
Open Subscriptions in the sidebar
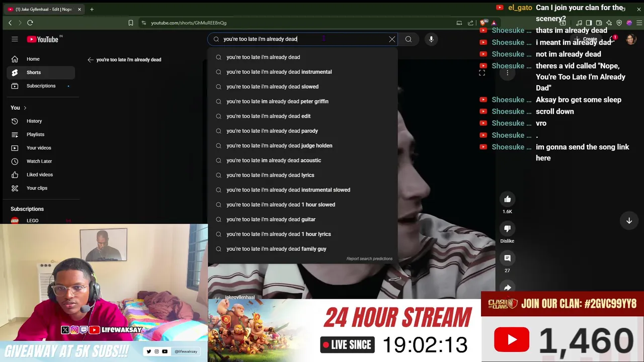pyautogui.click(x=41, y=86)
